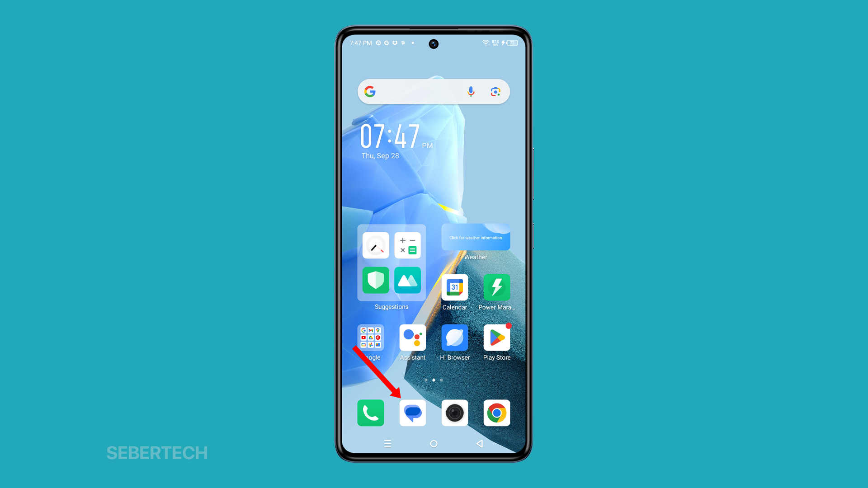Open the Camera app
The width and height of the screenshot is (868, 488).
pyautogui.click(x=455, y=413)
